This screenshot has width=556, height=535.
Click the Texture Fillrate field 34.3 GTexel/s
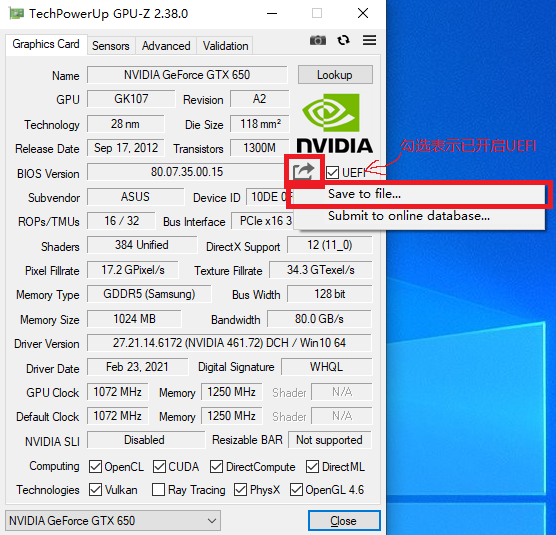click(x=321, y=270)
